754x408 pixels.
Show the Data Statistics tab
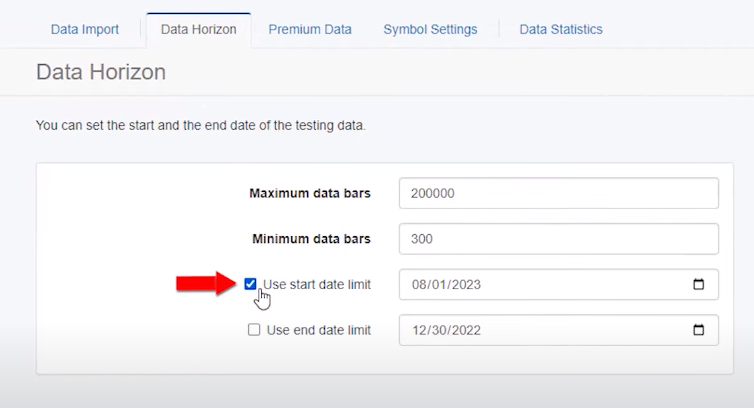tap(561, 29)
